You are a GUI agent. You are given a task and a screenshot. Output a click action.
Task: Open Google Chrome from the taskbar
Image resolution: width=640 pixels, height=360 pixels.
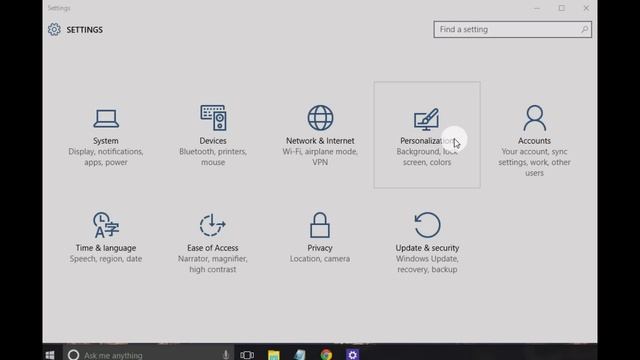click(326, 355)
